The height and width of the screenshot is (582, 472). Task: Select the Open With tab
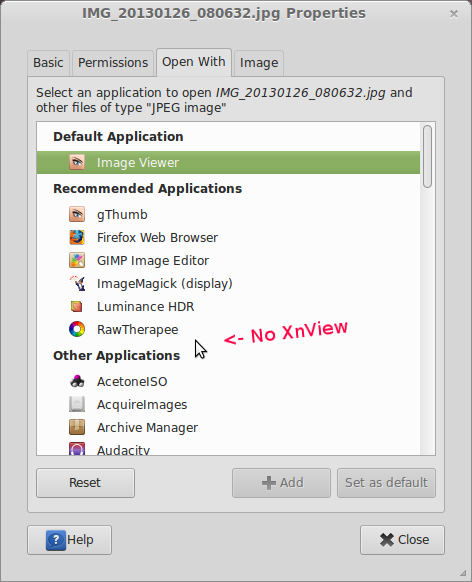194,62
